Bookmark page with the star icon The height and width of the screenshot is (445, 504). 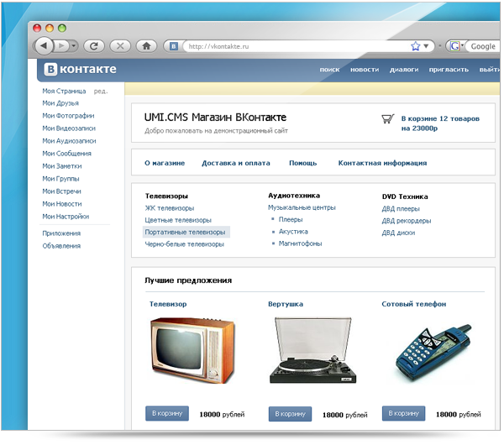415,46
